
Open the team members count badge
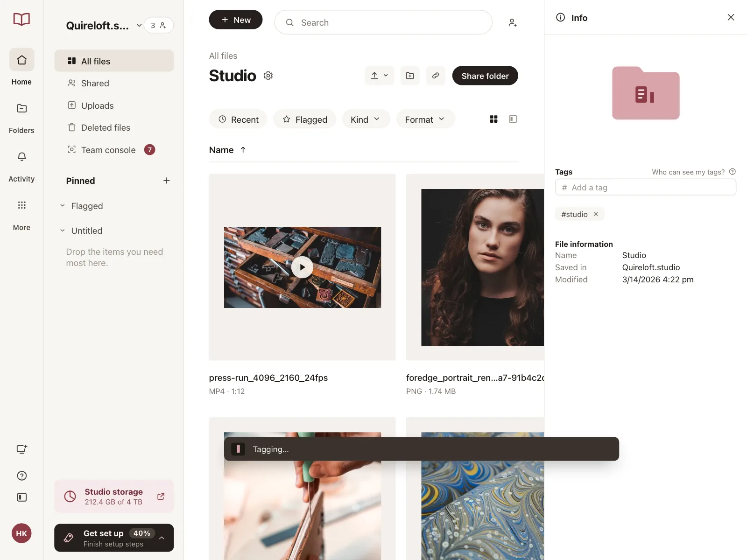[159, 25]
